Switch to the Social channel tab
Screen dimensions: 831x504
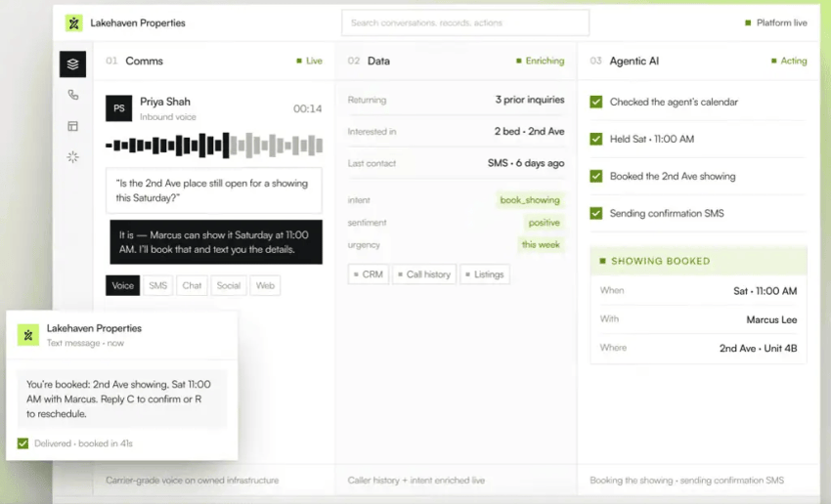coord(229,285)
